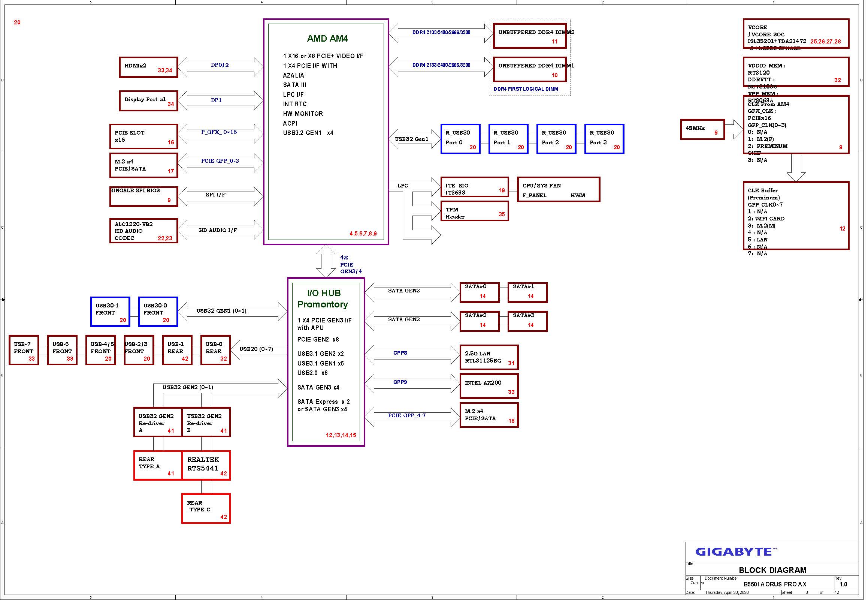This screenshot has height=601, width=868.
Task: Click the GPP8 bus label
Action: [400, 353]
